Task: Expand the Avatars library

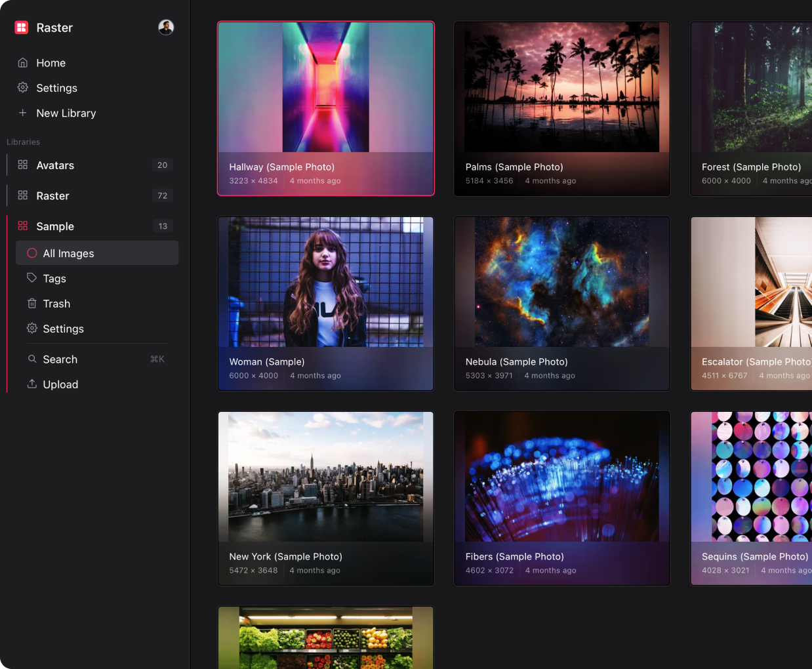Action: coord(55,165)
